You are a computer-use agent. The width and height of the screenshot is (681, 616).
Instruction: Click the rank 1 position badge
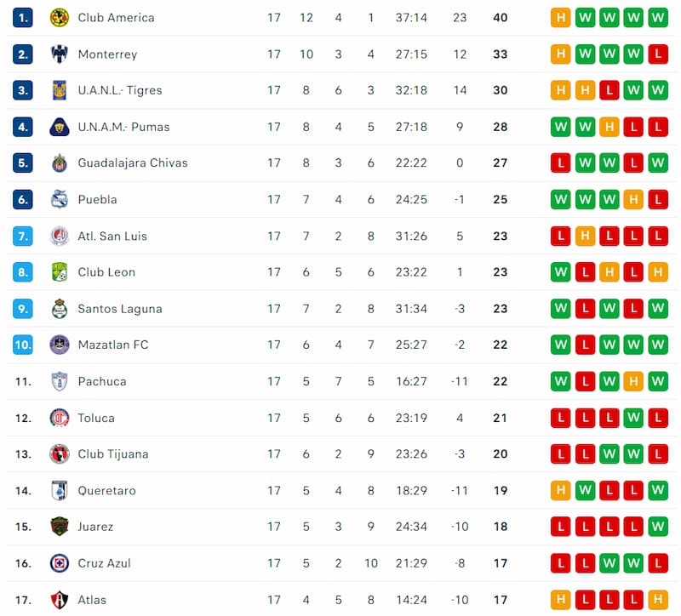click(23, 18)
